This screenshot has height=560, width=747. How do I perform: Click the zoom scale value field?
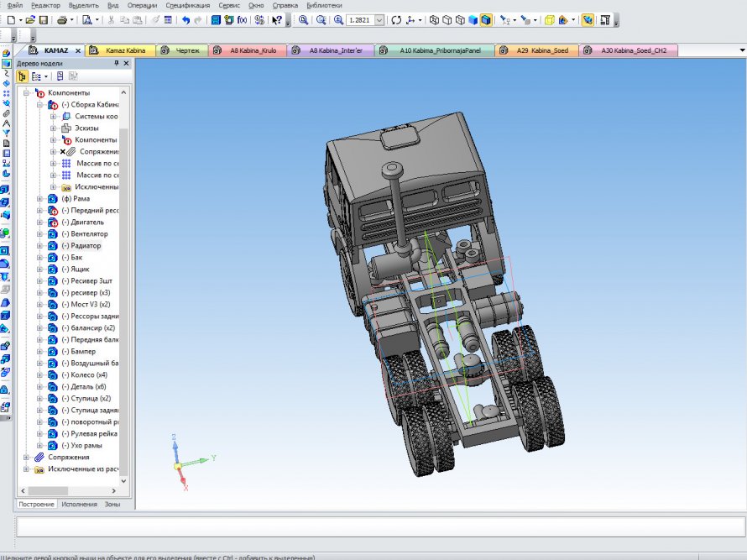(x=360, y=20)
